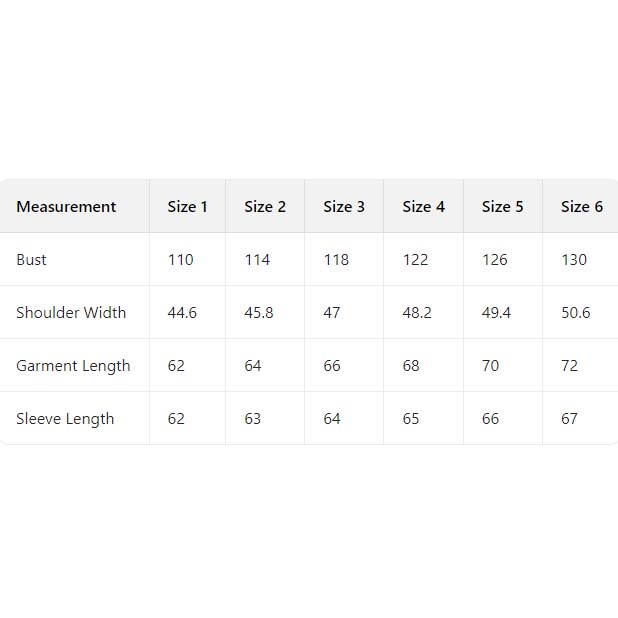Click the Size 6 column header
Image resolution: width=618 pixels, height=618 pixels.
pyautogui.click(x=581, y=207)
